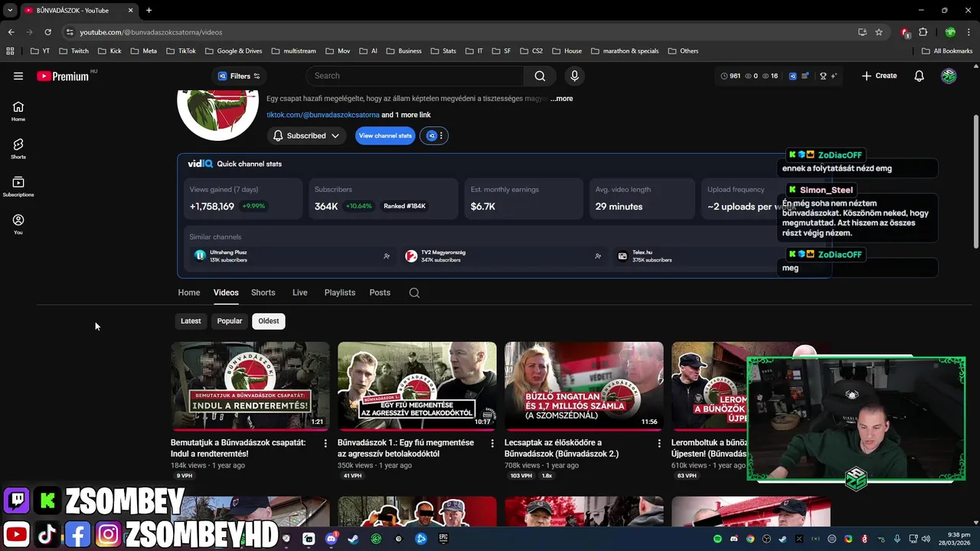Select the Popular sort chip
Viewport: 980px width, 551px height.
(230, 321)
